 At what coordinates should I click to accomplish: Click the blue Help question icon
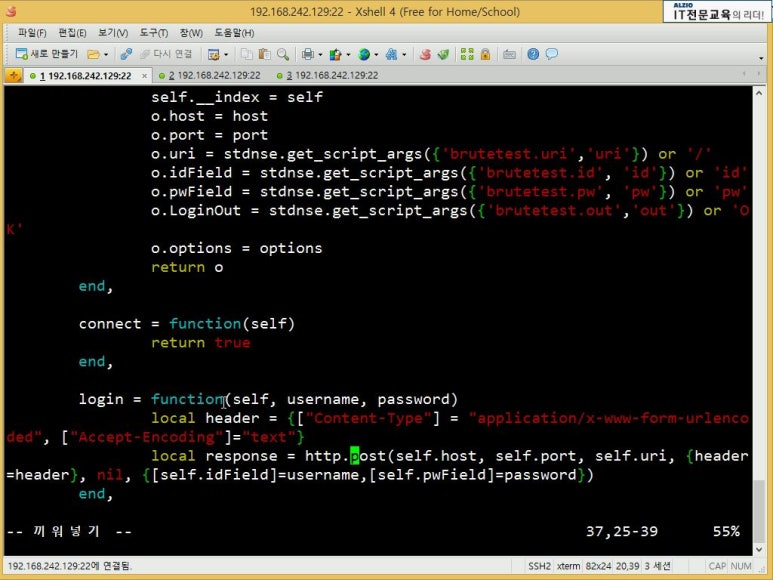point(533,54)
